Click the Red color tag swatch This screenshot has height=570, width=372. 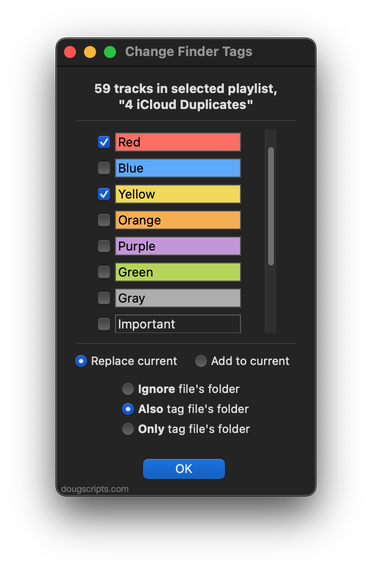(x=178, y=142)
